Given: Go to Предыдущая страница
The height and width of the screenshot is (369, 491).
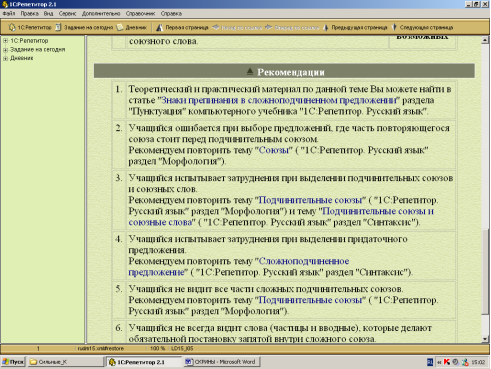Looking at the screenshot, I should (x=355, y=27).
